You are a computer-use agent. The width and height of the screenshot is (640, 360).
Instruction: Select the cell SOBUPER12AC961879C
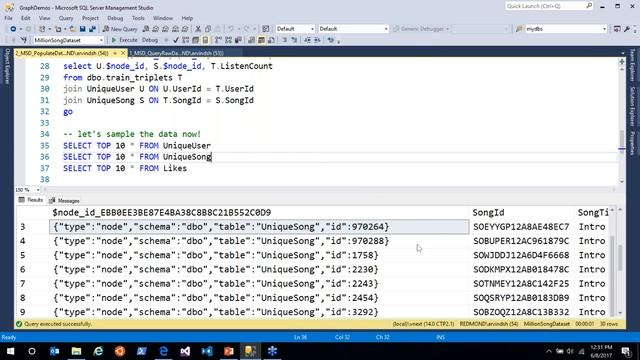(521, 241)
